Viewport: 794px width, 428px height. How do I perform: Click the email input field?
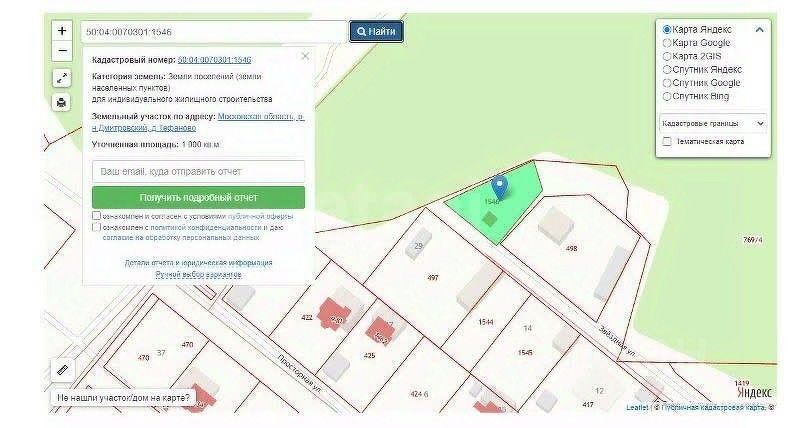coord(198,171)
